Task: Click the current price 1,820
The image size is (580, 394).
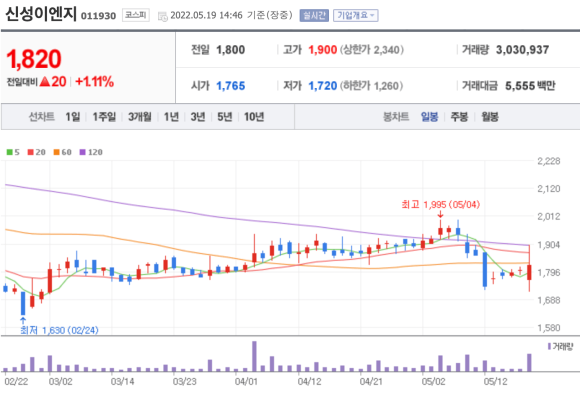Action: [x=34, y=59]
